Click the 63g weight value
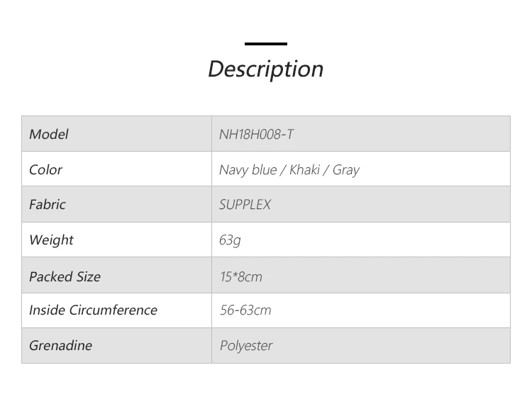Image resolution: width=532 pixels, height=399 pixels. tap(230, 240)
